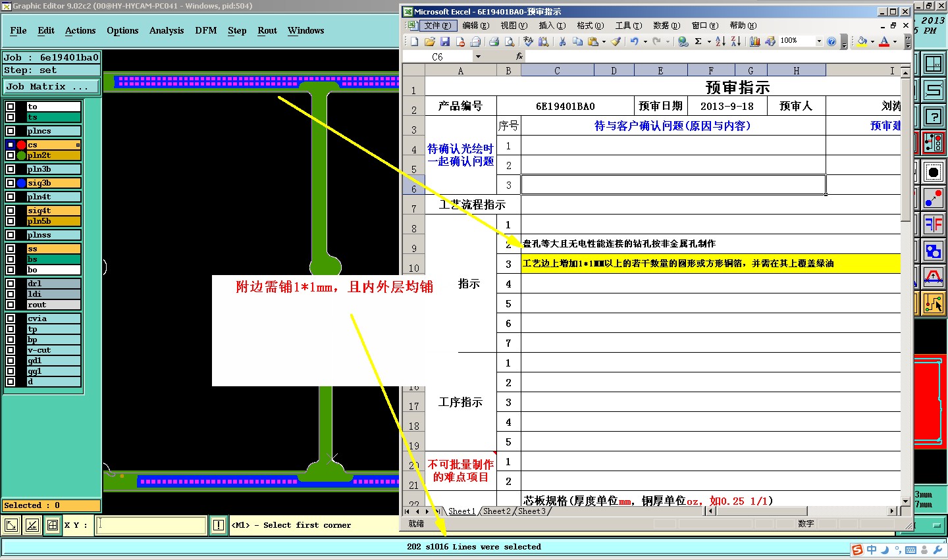948x560 pixels.
Task: Toggle the sig4t layer checkbox
Action: click(x=11, y=211)
